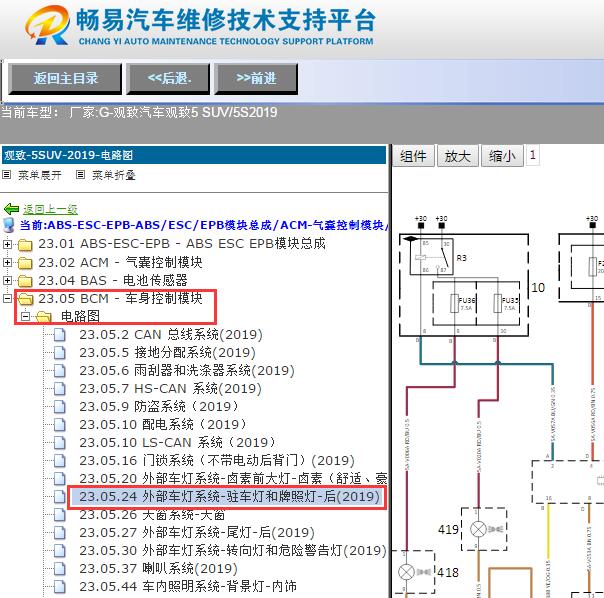Click the R3 relay in the diagram
This screenshot has width=604, height=598.
(431, 257)
